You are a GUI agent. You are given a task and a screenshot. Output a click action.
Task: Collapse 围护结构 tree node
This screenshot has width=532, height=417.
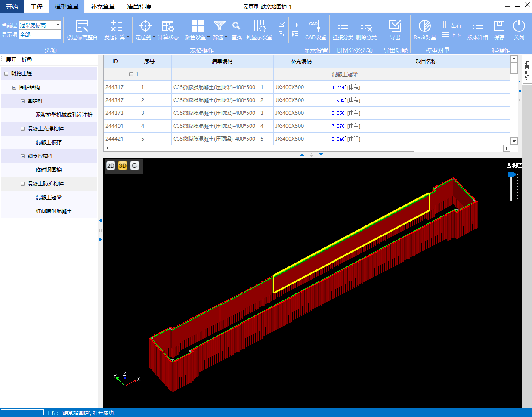tap(14, 87)
